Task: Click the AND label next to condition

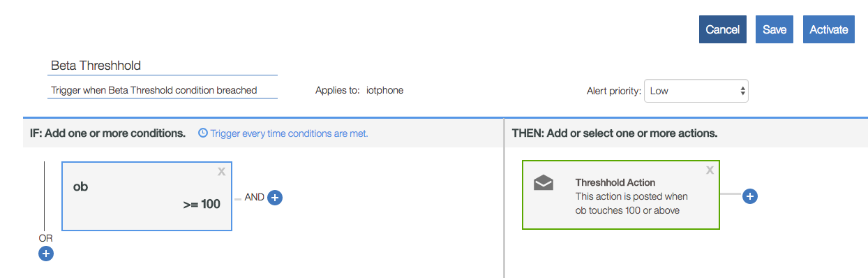Action: click(x=254, y=198)
